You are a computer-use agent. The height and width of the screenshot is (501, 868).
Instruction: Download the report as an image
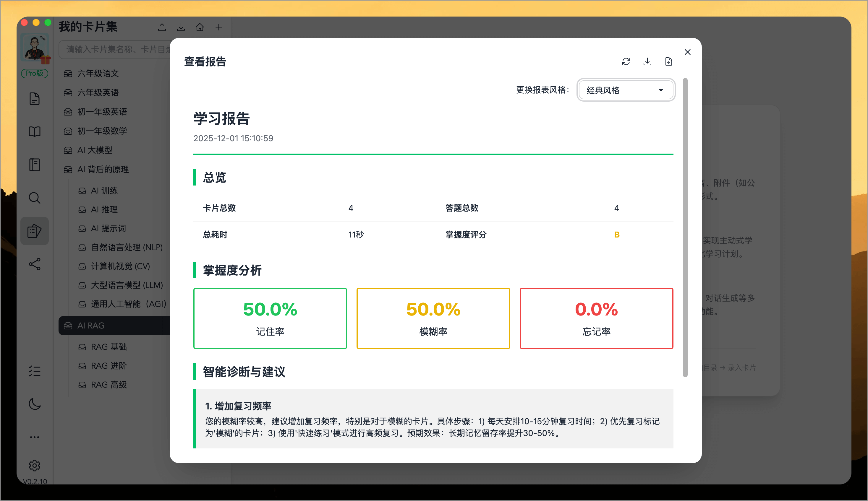[x=647, y=61]
